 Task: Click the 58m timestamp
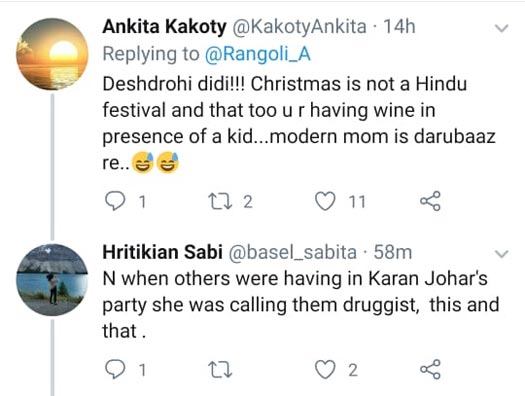coord(393,252)
